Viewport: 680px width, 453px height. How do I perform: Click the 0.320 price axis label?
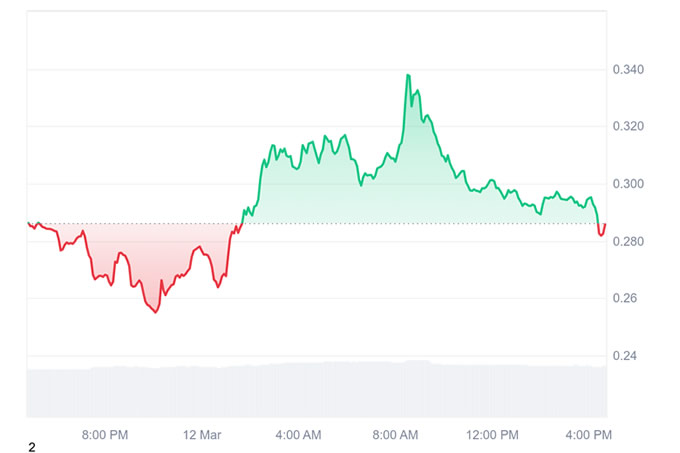coord(628,127)
